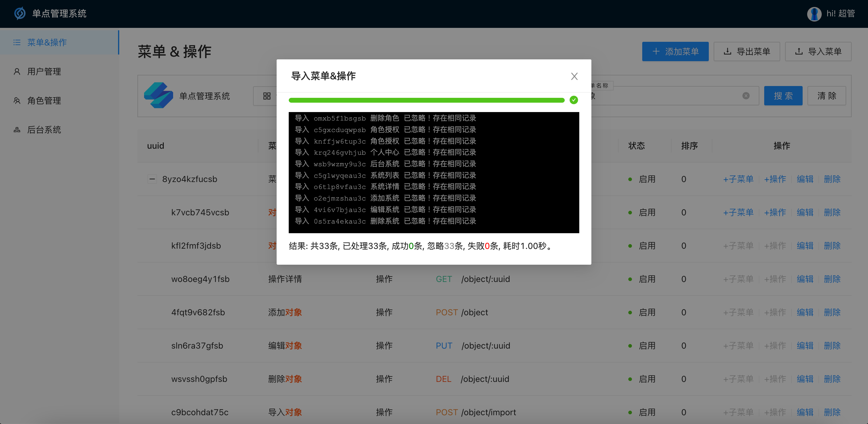The image size is (868, 424).
Task: Click 编辑 in the k7vcb745vcsb row
Action: click(805, 213)
